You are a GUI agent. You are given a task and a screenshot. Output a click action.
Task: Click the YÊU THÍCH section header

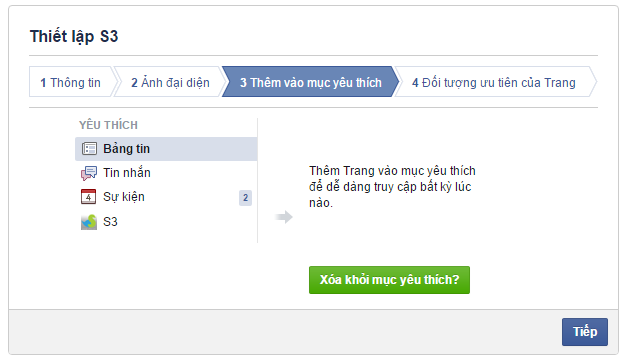(108, 125)
